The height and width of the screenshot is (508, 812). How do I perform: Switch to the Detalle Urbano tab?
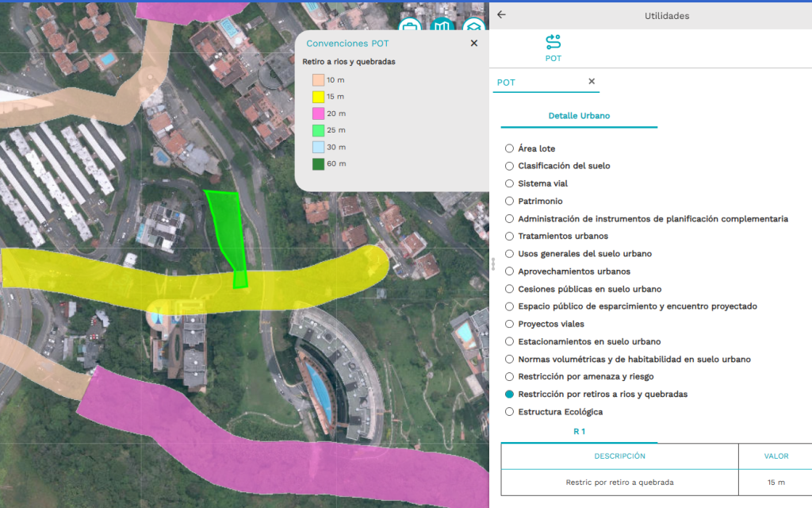coord(579,116)
